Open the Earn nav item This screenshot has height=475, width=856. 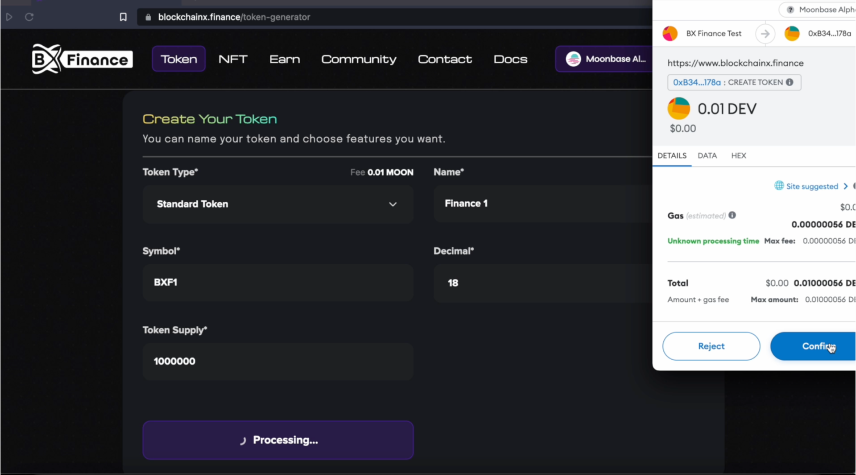(284, 59)
